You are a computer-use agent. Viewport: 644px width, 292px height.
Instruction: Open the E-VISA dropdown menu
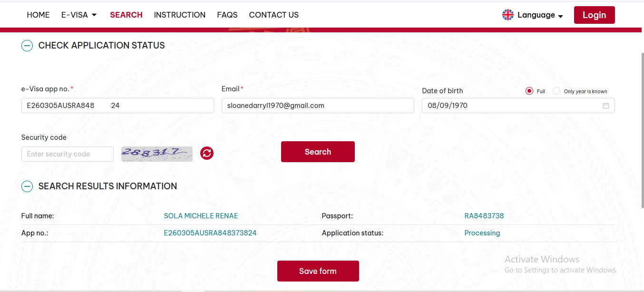point(79,15)
